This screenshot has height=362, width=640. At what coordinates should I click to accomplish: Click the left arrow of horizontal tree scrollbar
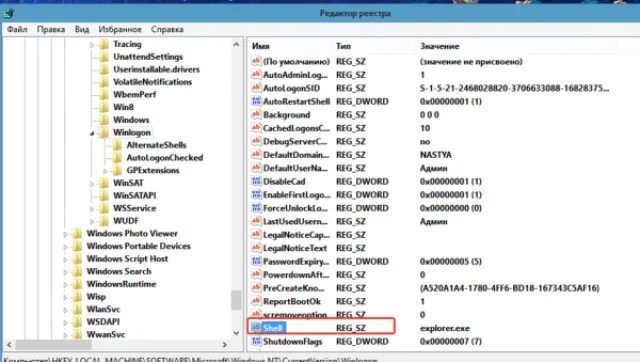(x=9, y=345)
